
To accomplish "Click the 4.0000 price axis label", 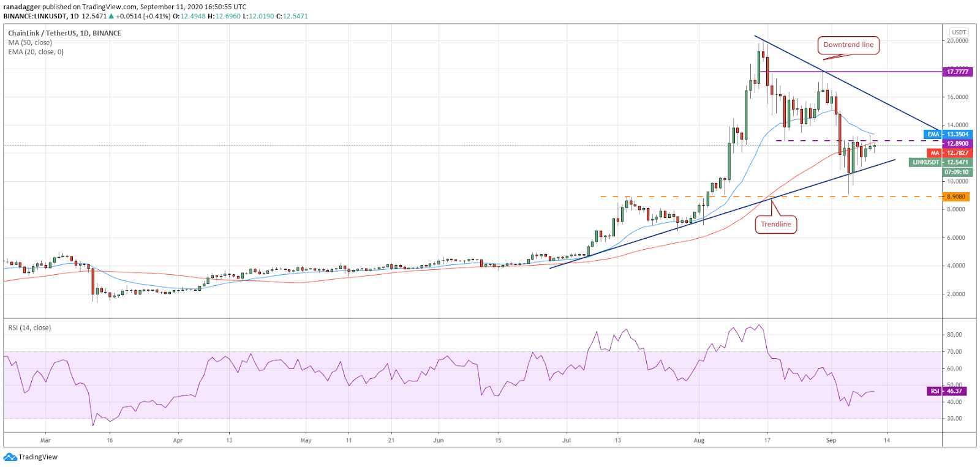I will 956,266.
